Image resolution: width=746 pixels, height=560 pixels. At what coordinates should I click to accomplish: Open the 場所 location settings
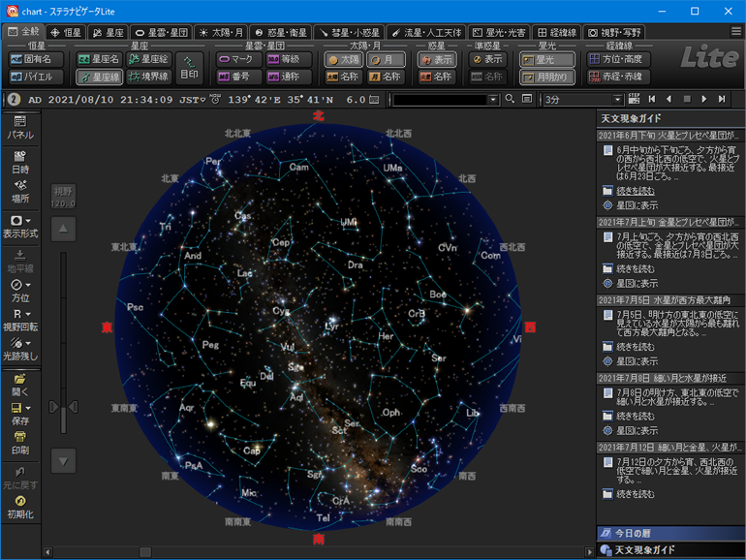click(x=20, y=191)
